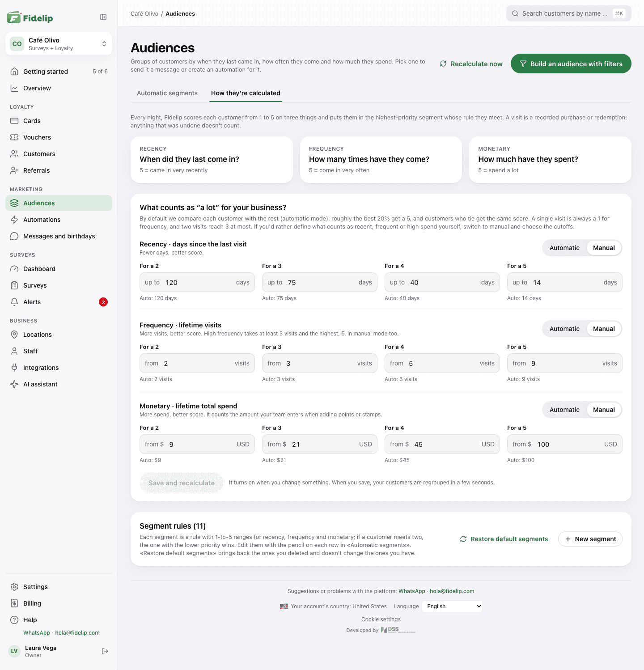
Task: Open the Cookie settings link
Action: click(381, 619)
